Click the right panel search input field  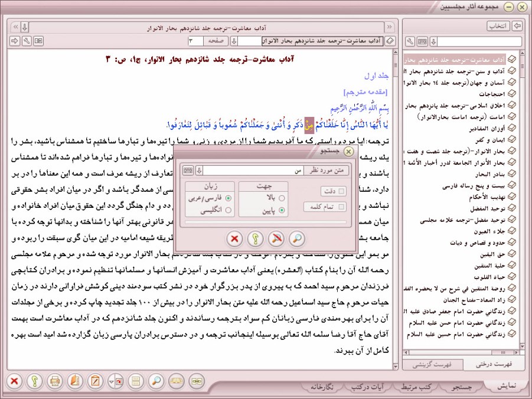pyautogui.click(x=479, y=41)
